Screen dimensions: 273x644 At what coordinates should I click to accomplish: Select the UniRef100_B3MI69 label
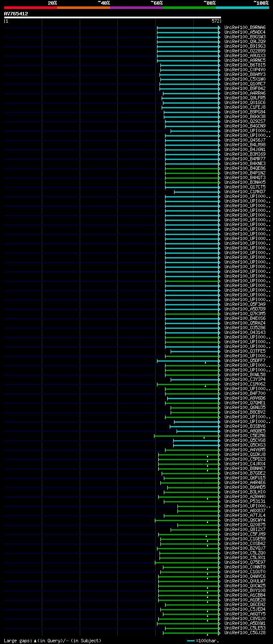[x=245, y=154]
